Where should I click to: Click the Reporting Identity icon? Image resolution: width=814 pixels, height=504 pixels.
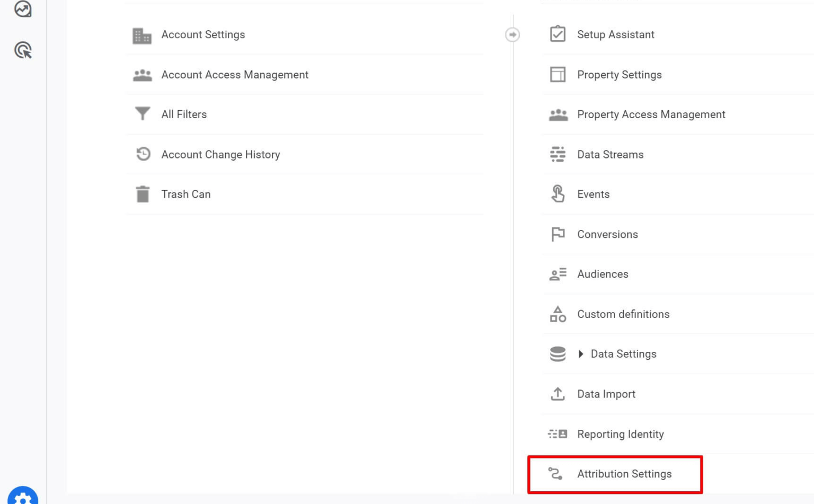point(556,434)
